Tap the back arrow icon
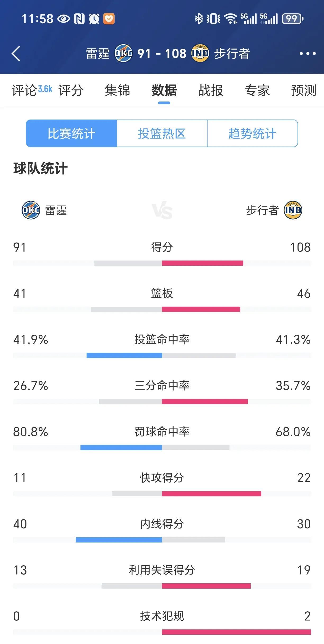This screenshot has height=644, width=324. 16,54
